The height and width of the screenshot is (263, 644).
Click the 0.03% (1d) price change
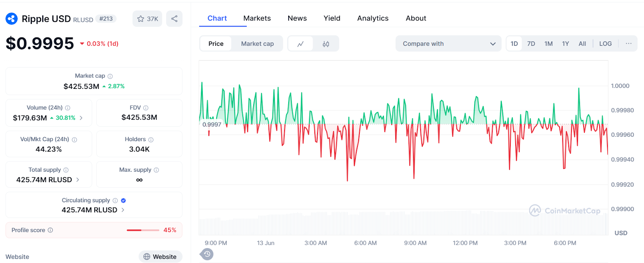point(99,43)
